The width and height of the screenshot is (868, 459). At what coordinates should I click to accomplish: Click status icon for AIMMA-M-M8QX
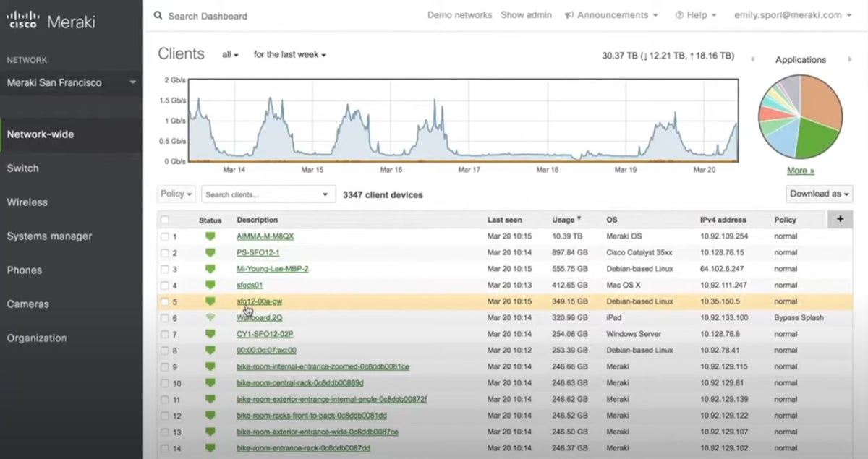click(210, 236)
